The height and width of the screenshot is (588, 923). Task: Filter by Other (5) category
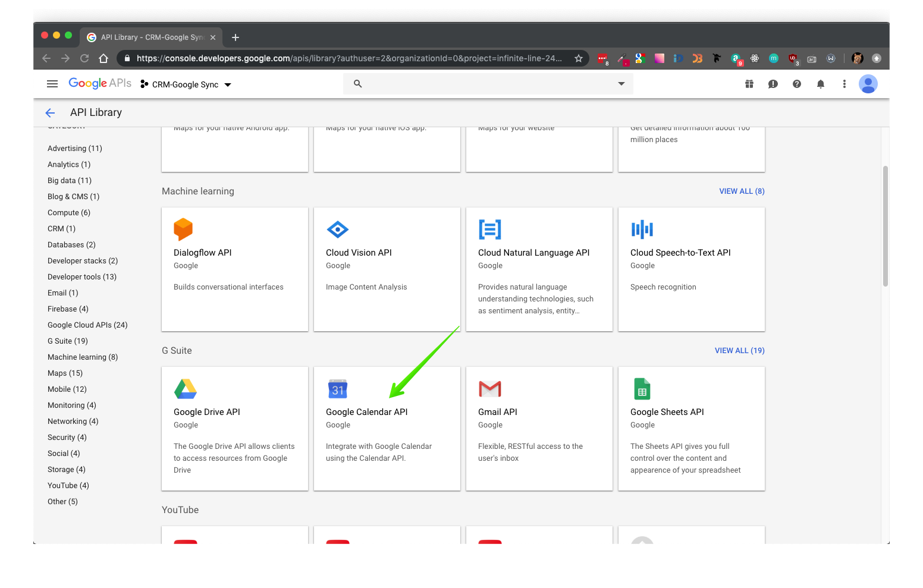(x=63, y=502)
